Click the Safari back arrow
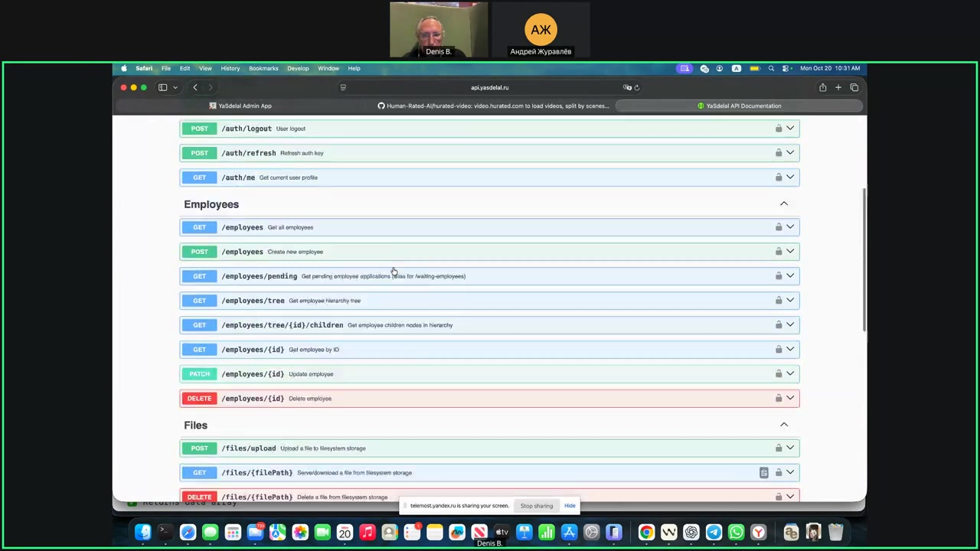This screenshot has height=551, width=980. 195,87
